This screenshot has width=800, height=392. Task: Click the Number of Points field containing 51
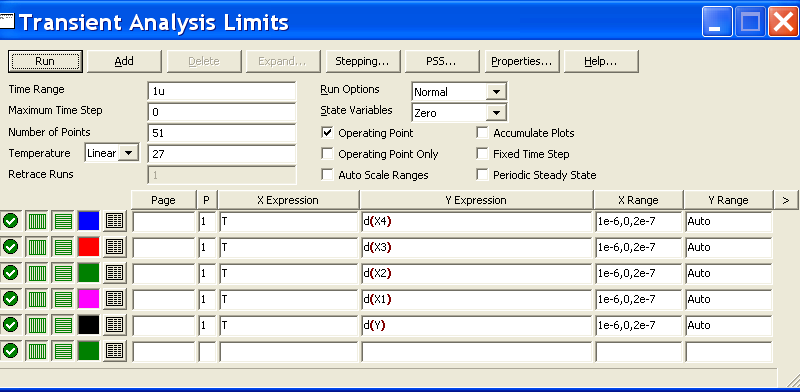click(221, 133)
